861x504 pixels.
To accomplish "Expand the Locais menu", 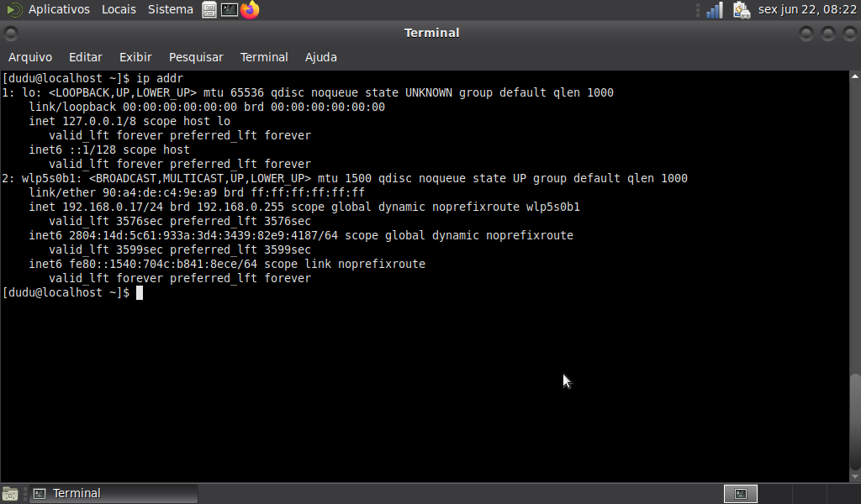I will 119,9.
